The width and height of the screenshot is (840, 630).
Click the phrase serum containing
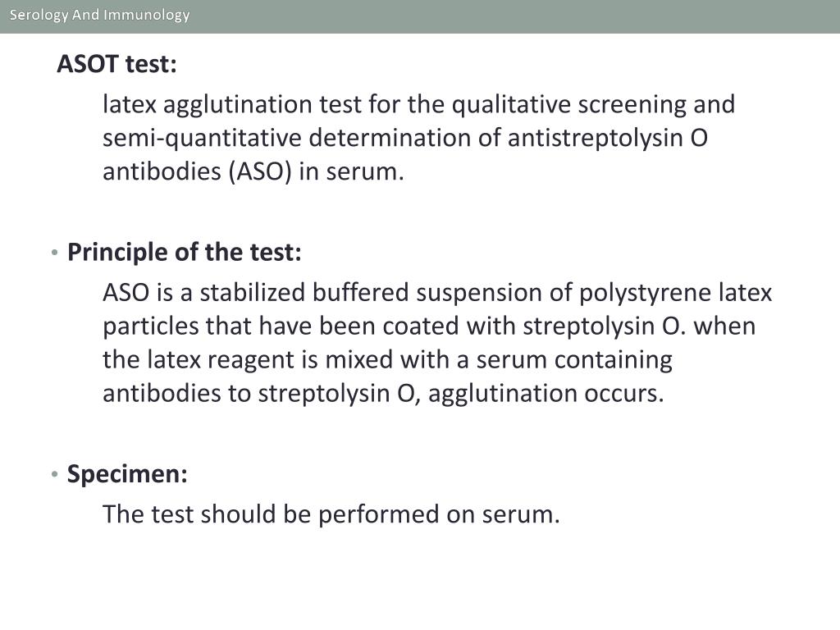tap(574, 360)
